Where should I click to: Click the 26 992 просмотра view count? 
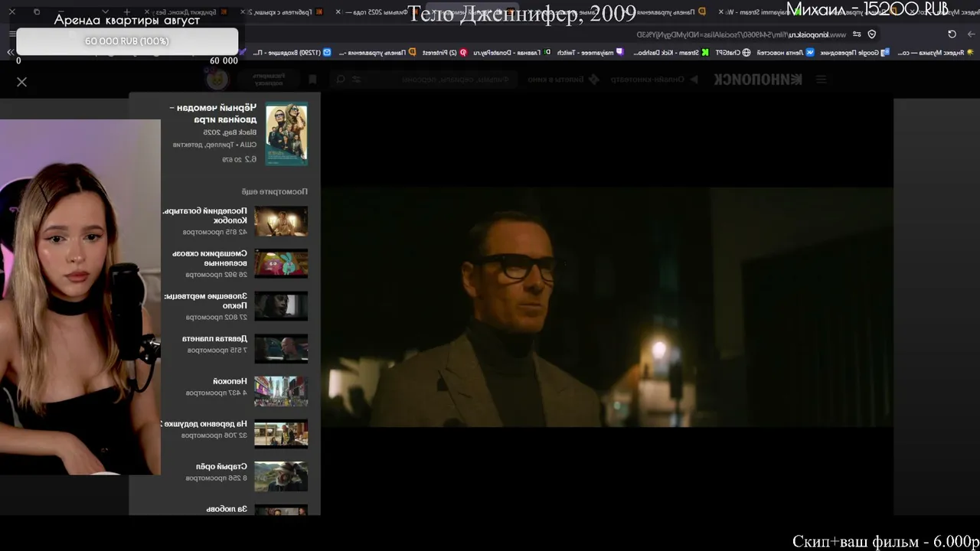click(x=217, y=275)
